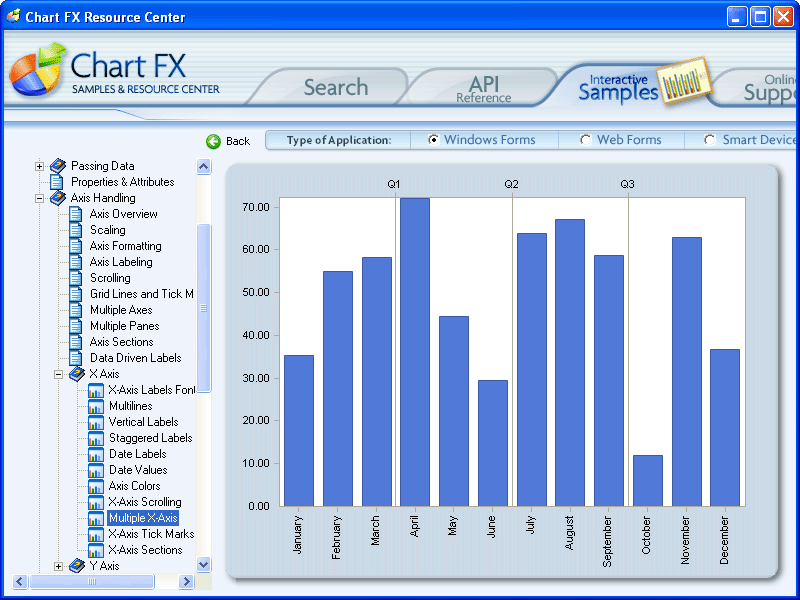800x600 pixels.
Task: Collapse the X Axis tree branch
Action: pos(58,374)
